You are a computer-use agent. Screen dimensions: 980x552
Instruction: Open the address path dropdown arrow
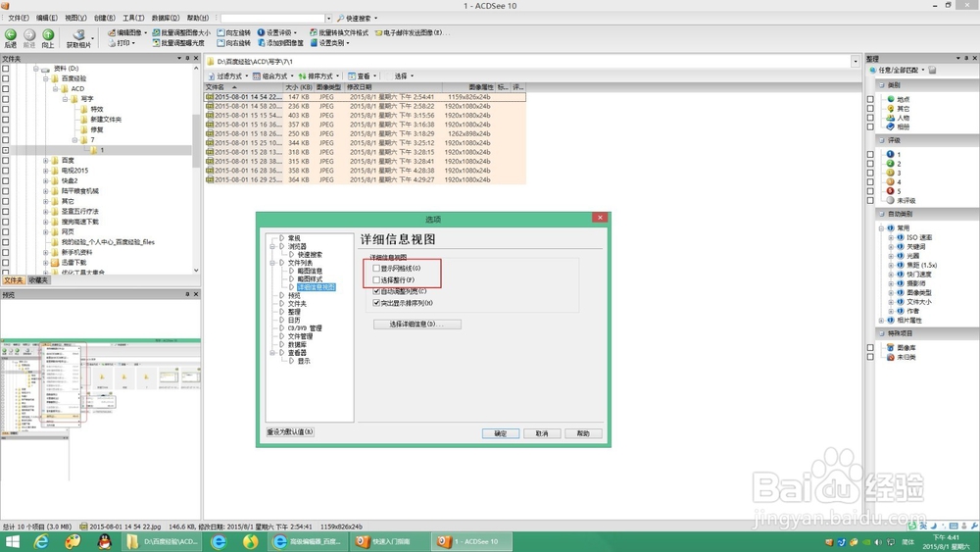pos(855,61)
